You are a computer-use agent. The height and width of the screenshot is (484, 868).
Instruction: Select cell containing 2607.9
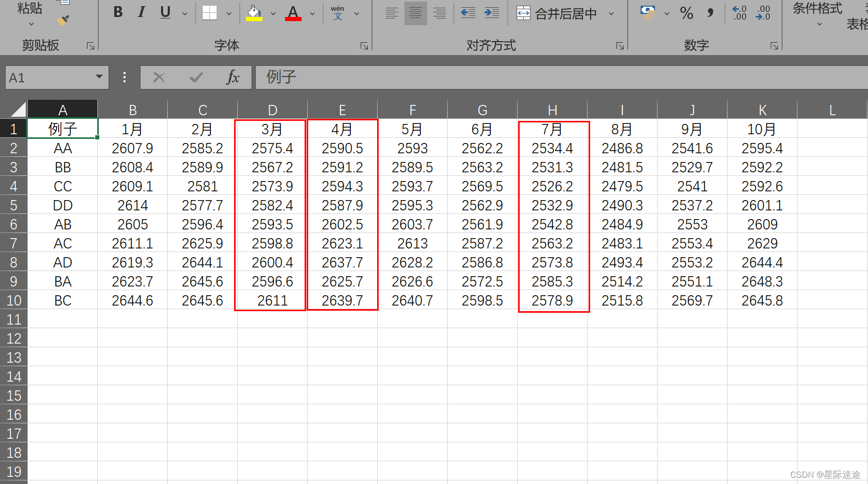(132, 148)
